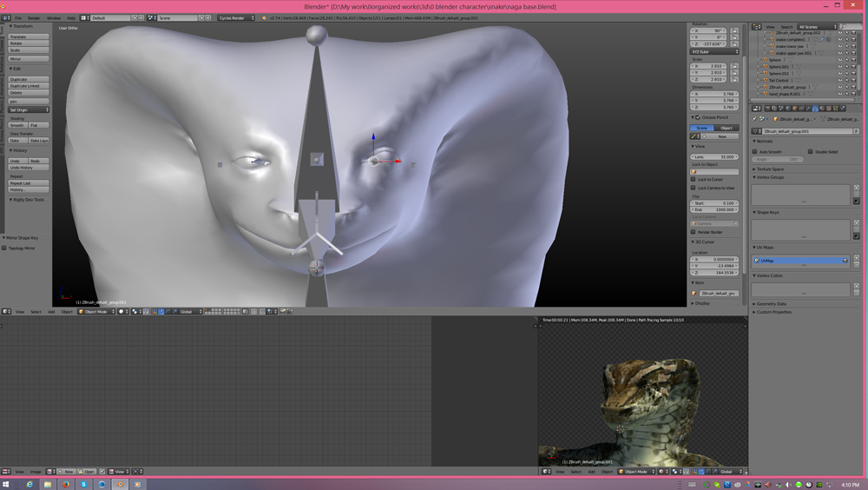The width and height of the screenshot is (868, 490).
Task: Click the scene browse icon beside Scene field
Action: [x=153, y=17]
